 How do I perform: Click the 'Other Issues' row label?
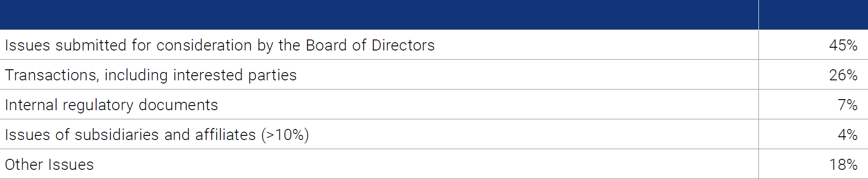tap(49, 165)
